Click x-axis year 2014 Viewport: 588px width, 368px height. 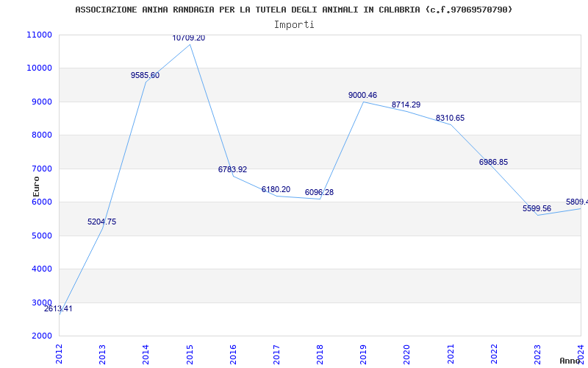coord(146,354)
